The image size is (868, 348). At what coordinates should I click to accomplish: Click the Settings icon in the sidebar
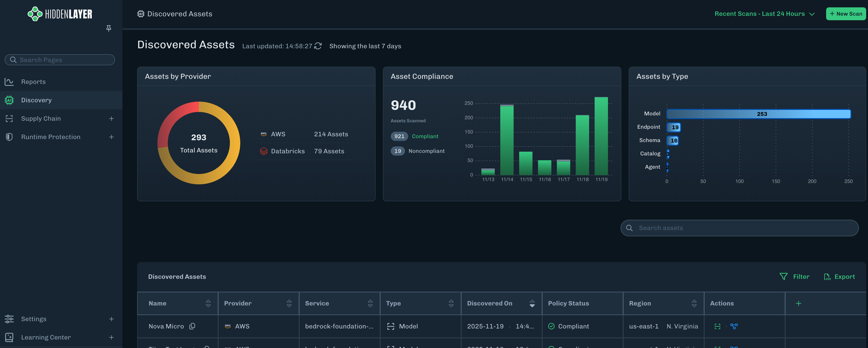point(9,319)
